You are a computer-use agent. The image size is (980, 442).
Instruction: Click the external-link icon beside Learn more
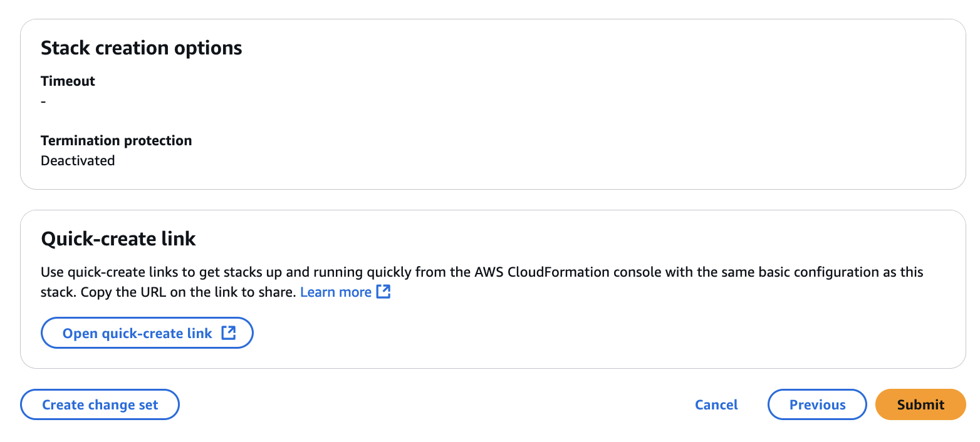(x=383, y=292)
